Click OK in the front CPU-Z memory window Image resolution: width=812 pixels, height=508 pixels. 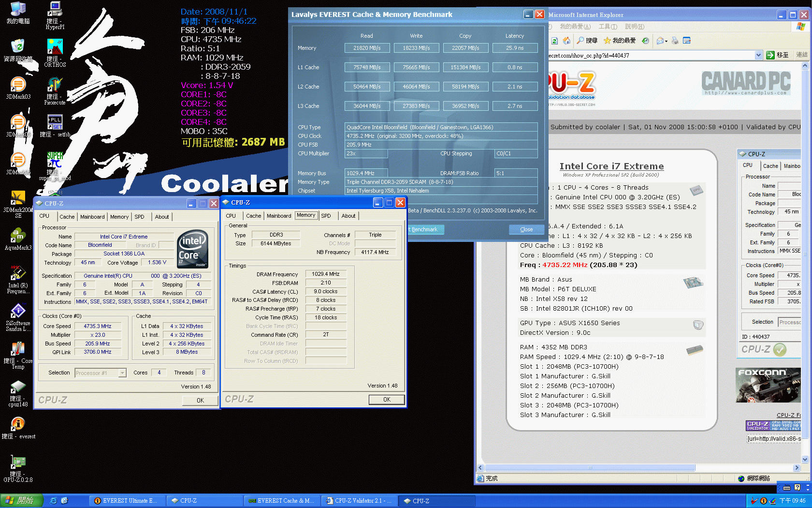[x=387, y=400]
